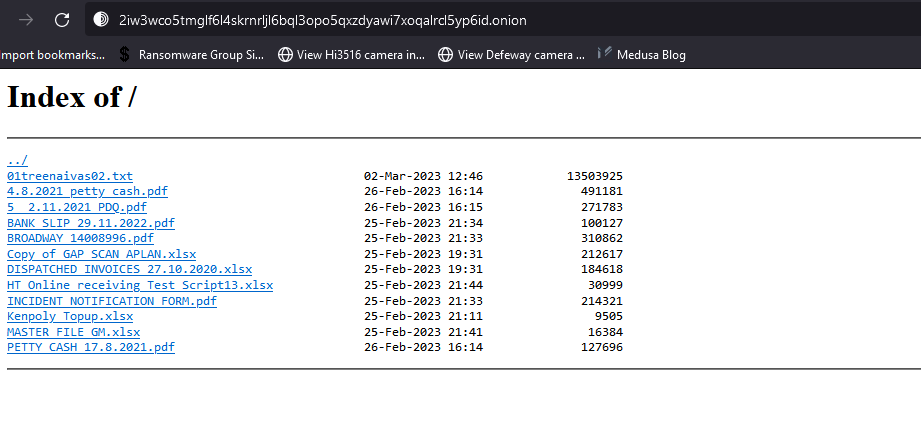Open INCIDENT NOTIFICATION FORM.pdf

pos(112,301)
